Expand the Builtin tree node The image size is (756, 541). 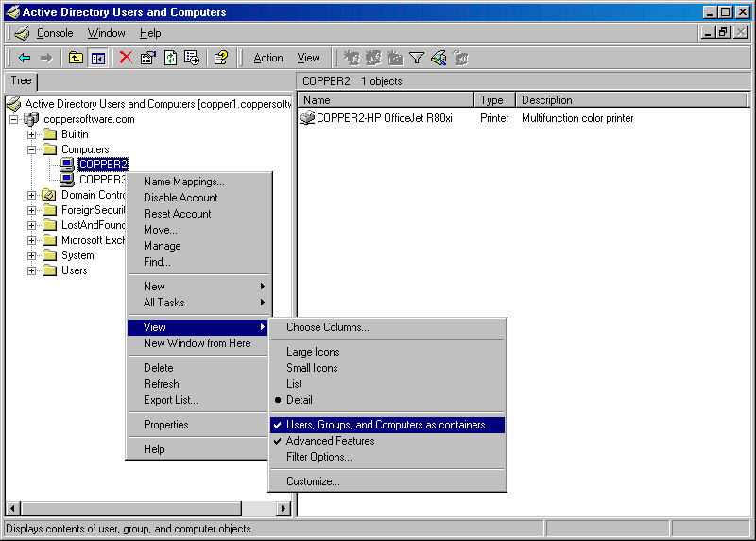click(x=32, y=134)
